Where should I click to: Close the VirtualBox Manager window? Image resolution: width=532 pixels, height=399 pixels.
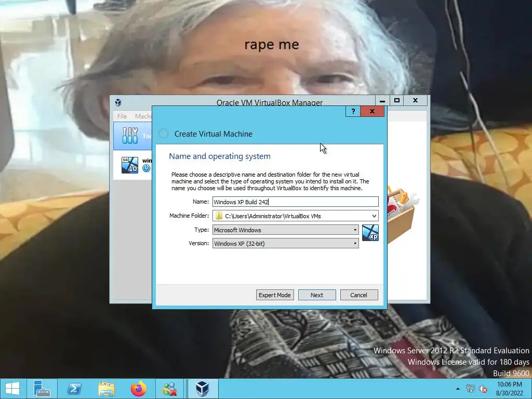(x=415, y=100)
